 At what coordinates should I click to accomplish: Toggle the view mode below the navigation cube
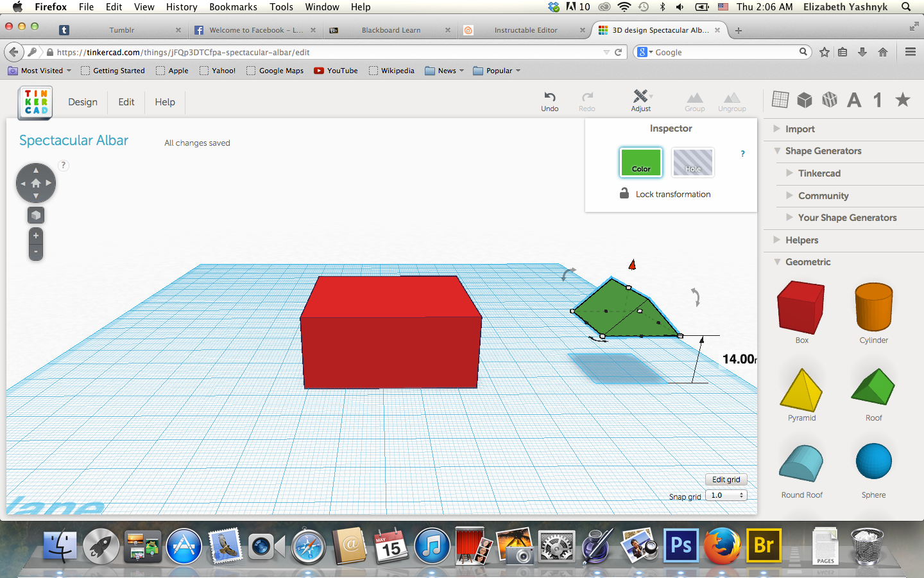click(35, 215)
